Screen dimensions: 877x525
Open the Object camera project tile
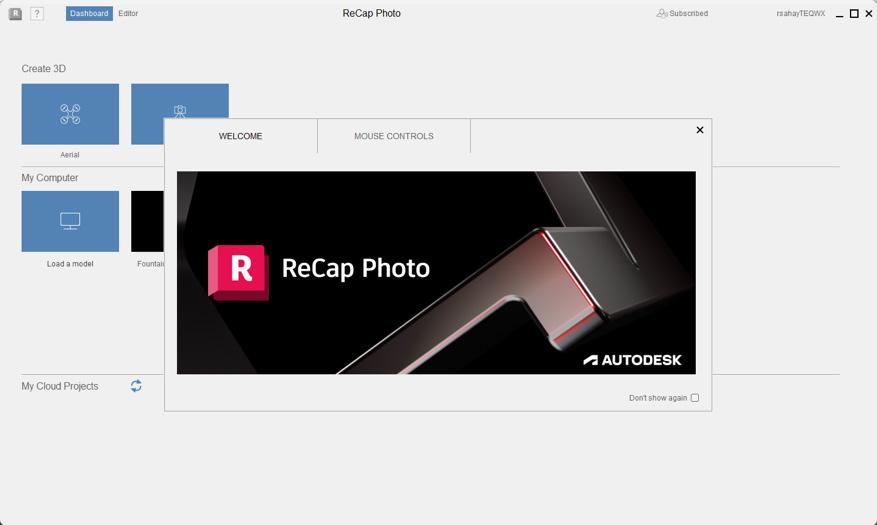pyautogui.click(x=180, y=101)
